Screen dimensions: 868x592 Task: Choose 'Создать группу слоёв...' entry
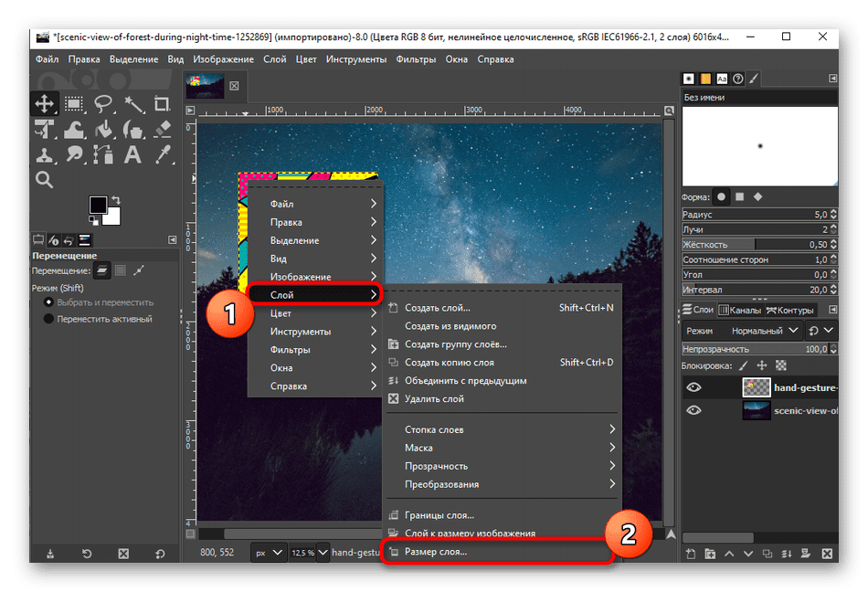click(503, 344)
